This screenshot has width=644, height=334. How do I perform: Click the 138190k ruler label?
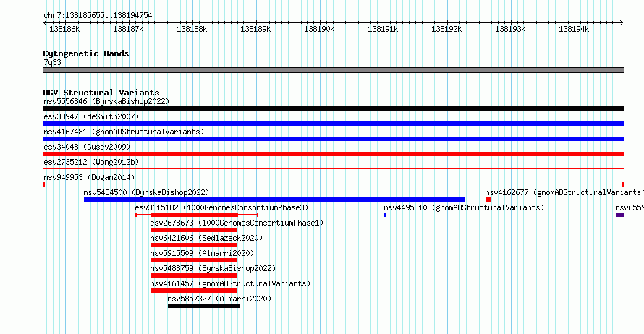point(319,30)
